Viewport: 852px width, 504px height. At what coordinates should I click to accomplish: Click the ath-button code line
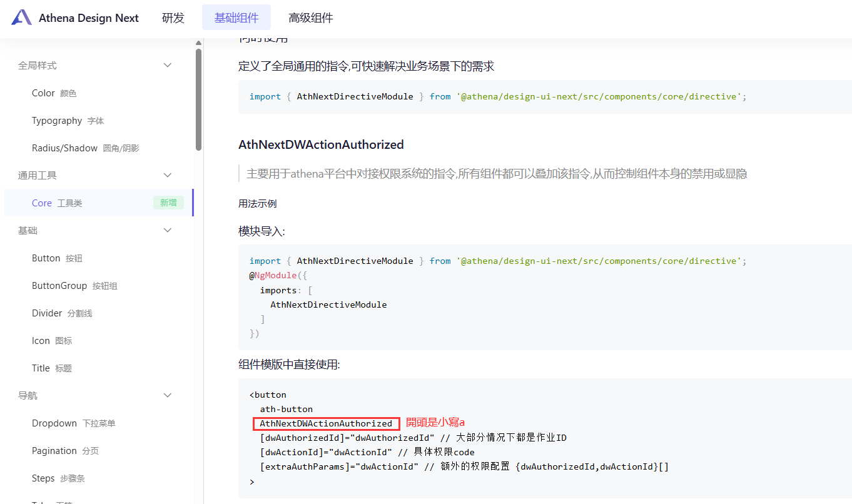click(x=287, y=409)
